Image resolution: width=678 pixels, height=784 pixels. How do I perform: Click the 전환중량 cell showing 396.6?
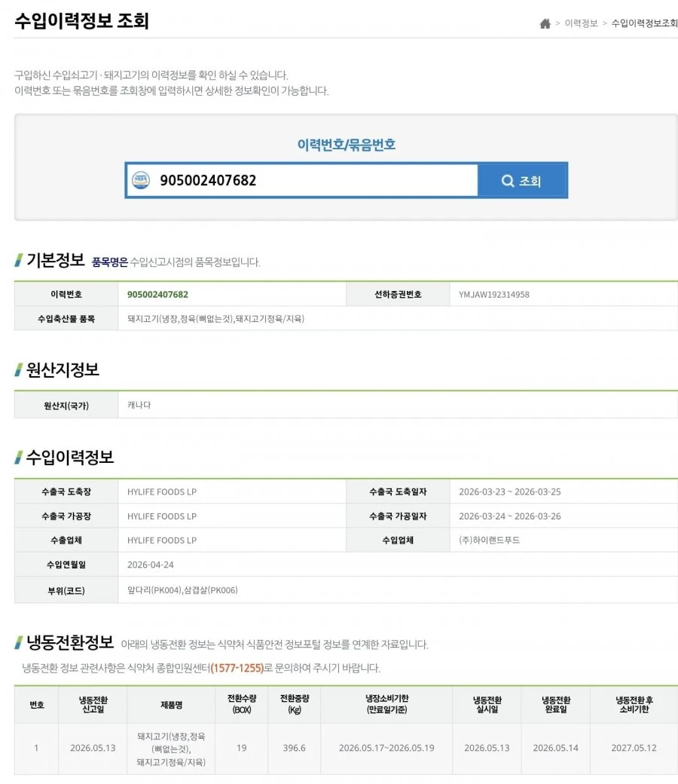point(294,748)
